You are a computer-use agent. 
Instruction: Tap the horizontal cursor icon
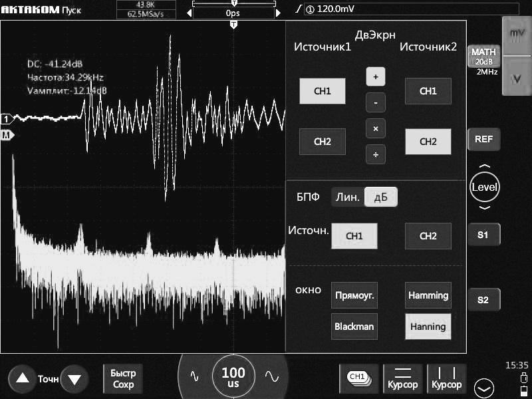point(403,378)
